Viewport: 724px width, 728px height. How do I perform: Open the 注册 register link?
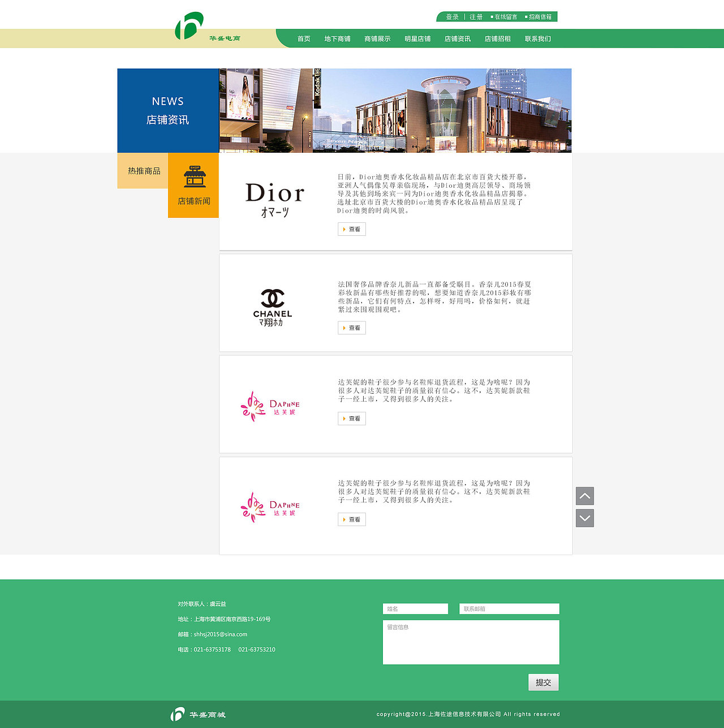pos(476,17)
